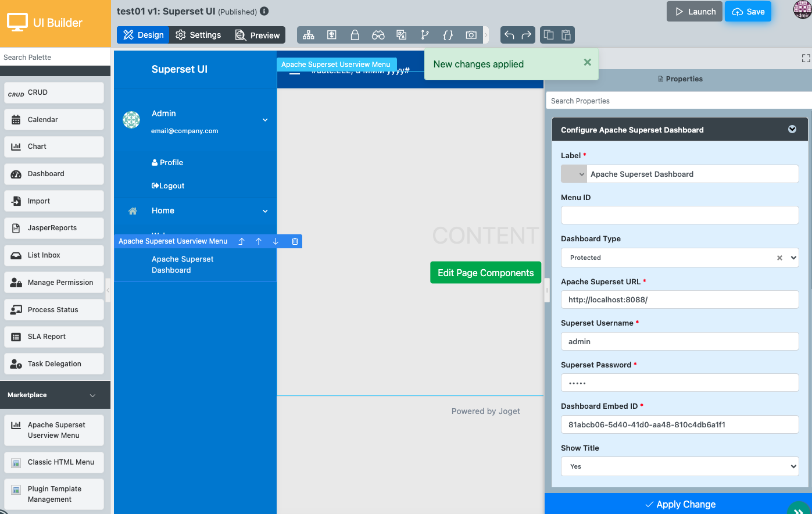Click the admin user avatar
Viewport: 812px width, 514px height.
pyautogui.click(x=802, y=9)
